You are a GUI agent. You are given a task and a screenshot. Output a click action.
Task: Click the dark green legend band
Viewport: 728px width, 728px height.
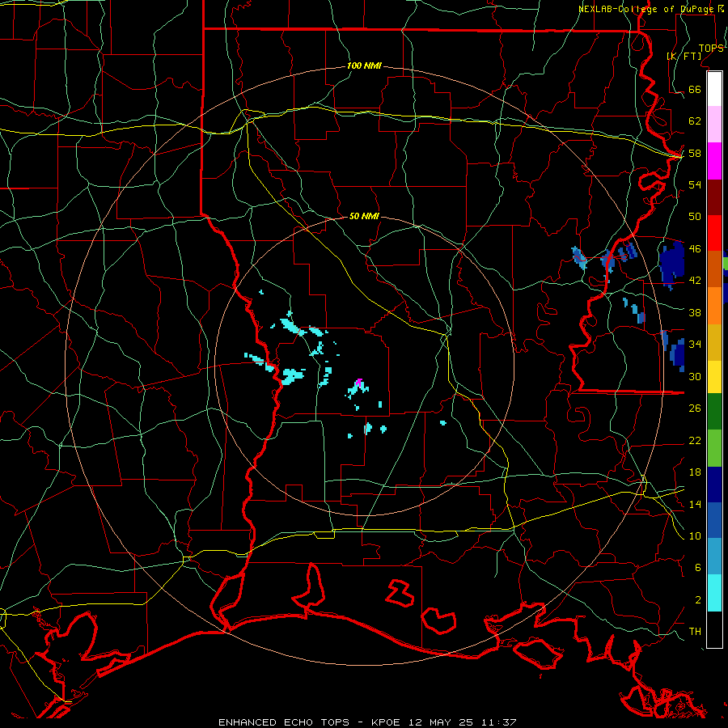click(714, 412)
